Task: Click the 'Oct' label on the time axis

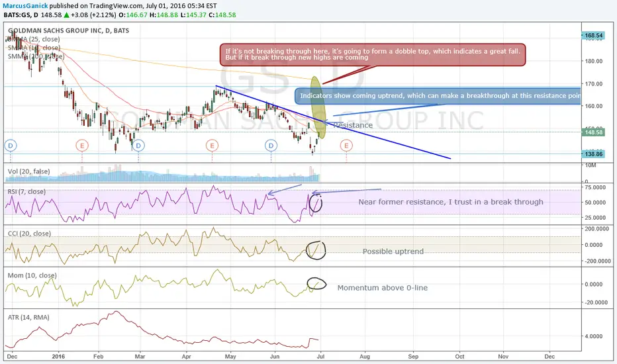Action: click(459, 357)
